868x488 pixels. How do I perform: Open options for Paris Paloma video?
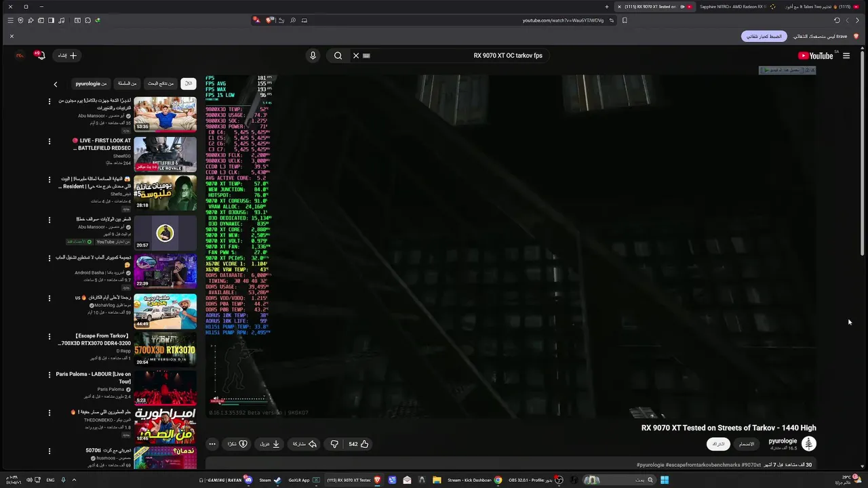pos(49,374)
